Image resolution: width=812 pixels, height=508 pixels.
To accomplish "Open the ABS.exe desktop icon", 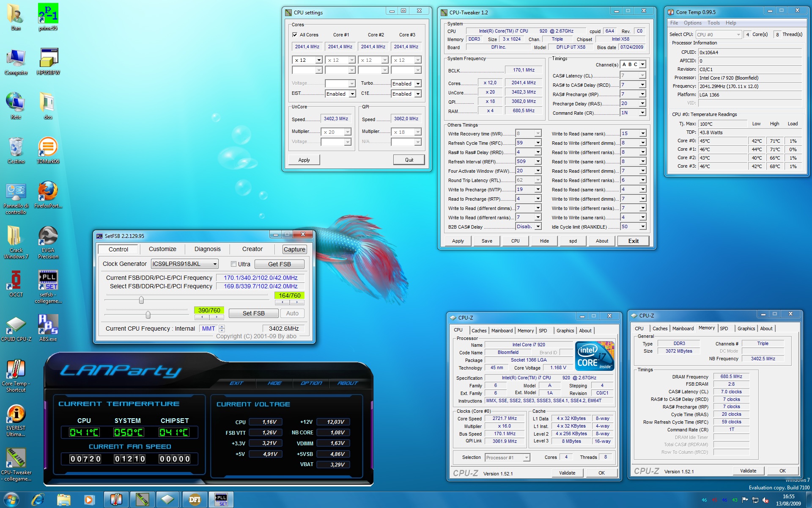I will coord(48,328).
